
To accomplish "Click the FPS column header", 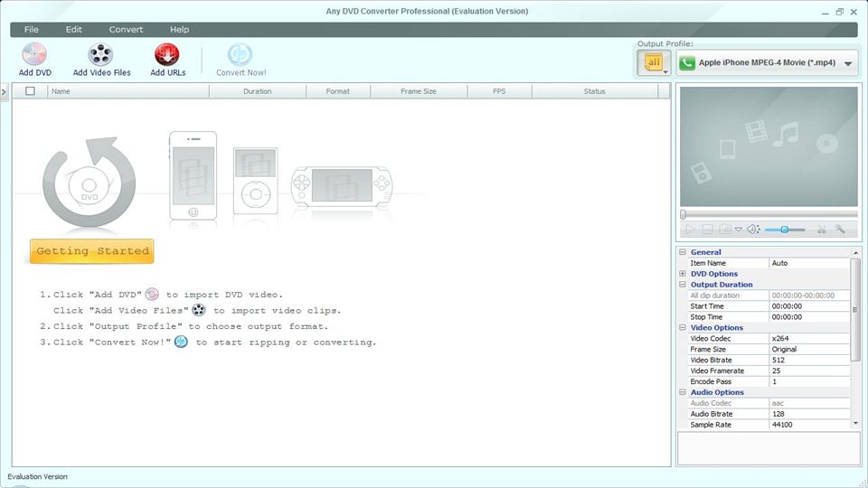I will tap(499, 91).
